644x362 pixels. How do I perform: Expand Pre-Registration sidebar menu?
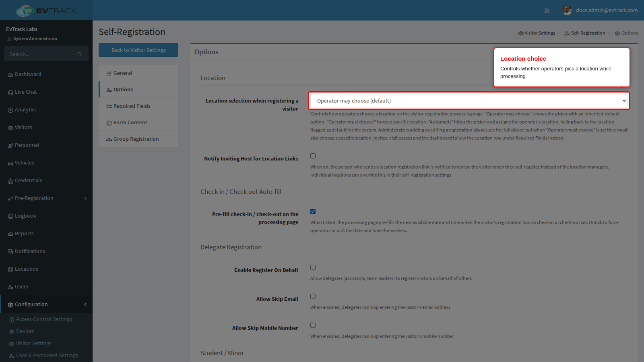tap(46, 198)
